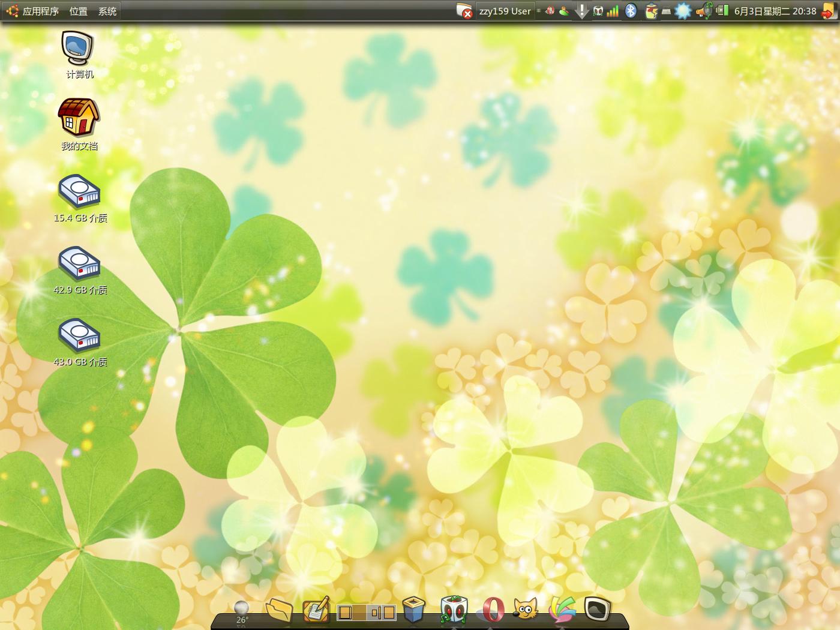
Task: Switch to the first workspace in dock switcher
Action: 344,613
